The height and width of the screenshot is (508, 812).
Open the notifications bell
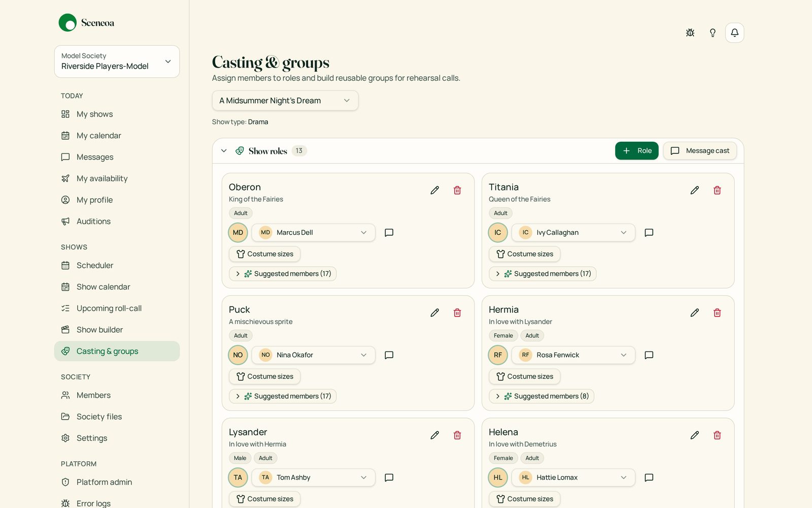click(x=734, y=33)
